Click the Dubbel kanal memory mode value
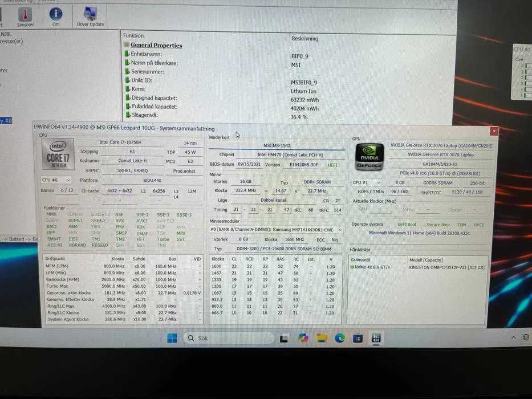 point(273,200)
